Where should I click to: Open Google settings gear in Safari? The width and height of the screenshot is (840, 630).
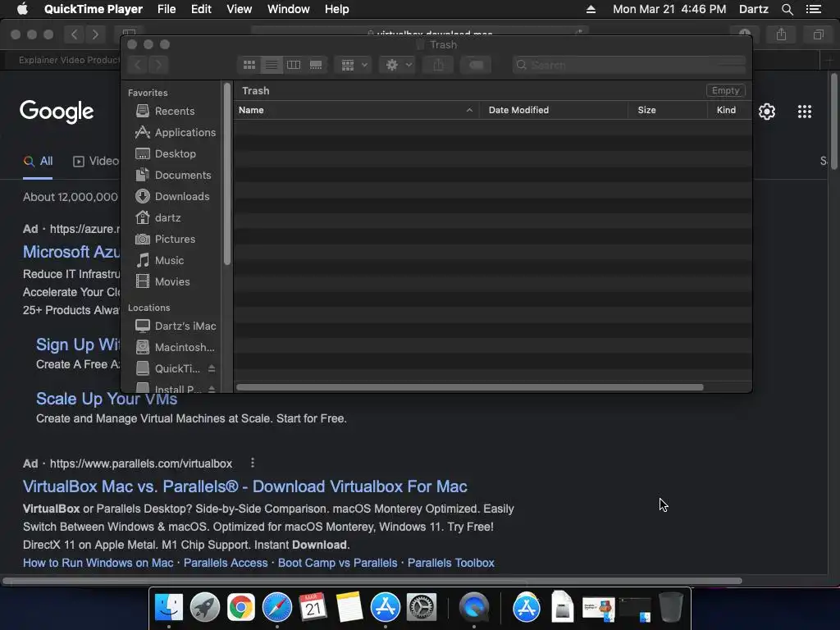click(x=767, y=112)
